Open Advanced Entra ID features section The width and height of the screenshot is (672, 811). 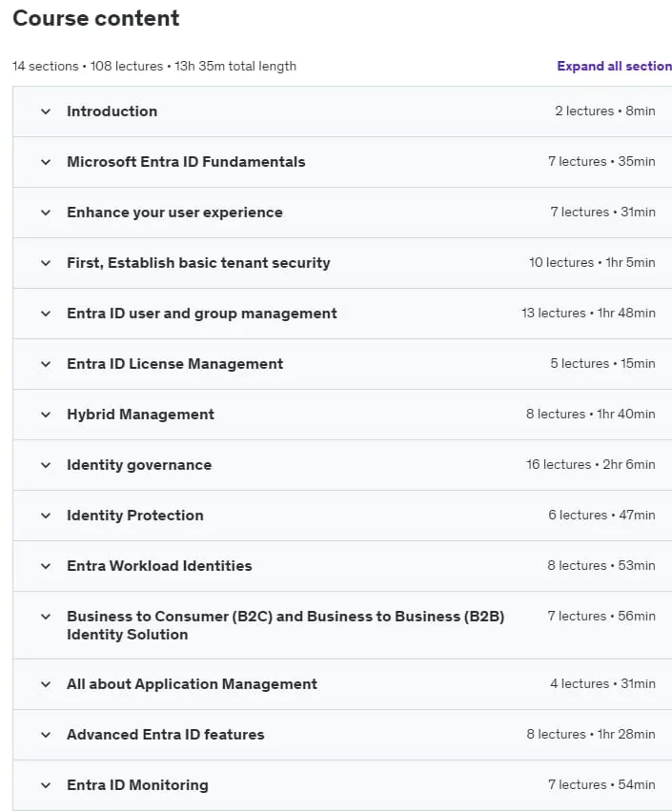click(342, 735)
